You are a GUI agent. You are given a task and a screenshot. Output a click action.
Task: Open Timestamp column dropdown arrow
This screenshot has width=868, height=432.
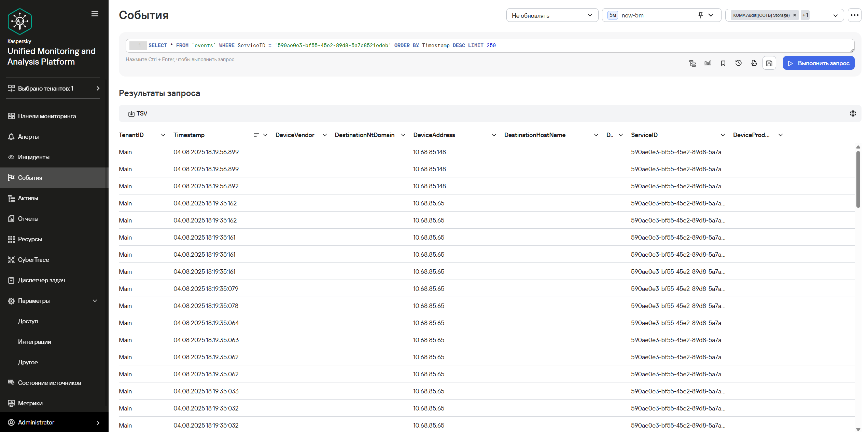pos(265,135)
